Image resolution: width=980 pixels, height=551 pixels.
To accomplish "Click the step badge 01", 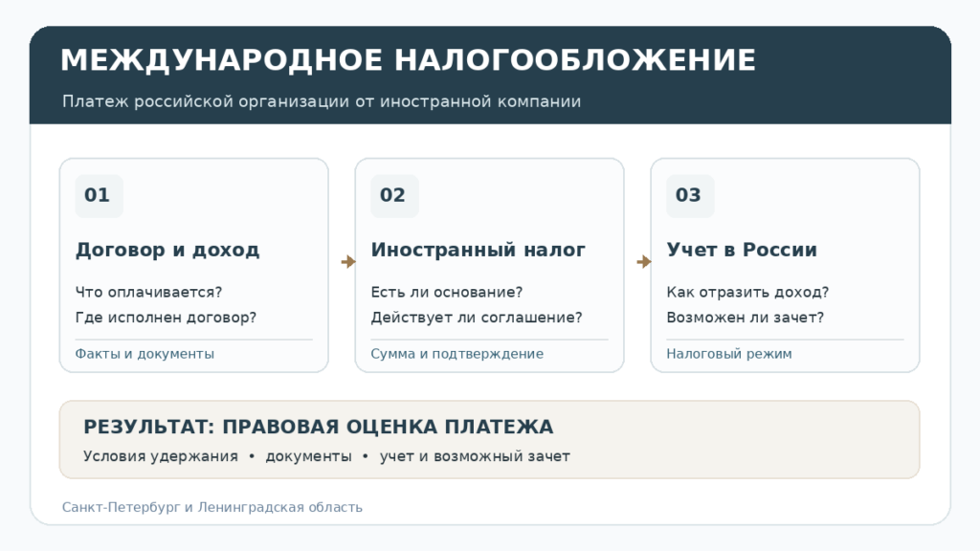I will [99, 196].
